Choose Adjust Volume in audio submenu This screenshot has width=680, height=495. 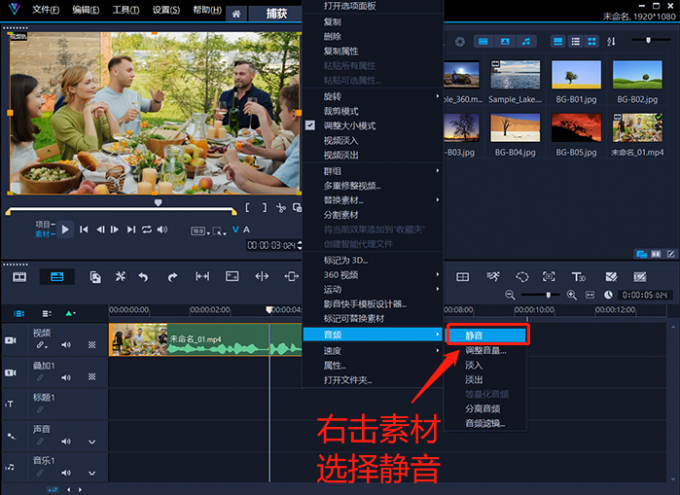(486, 350)
